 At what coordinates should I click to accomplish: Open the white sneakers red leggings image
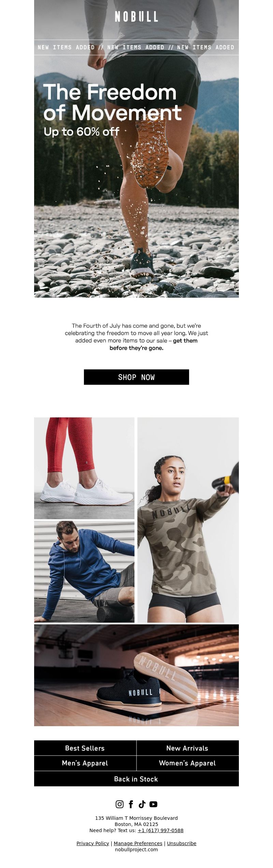click(x=84, y=468)
